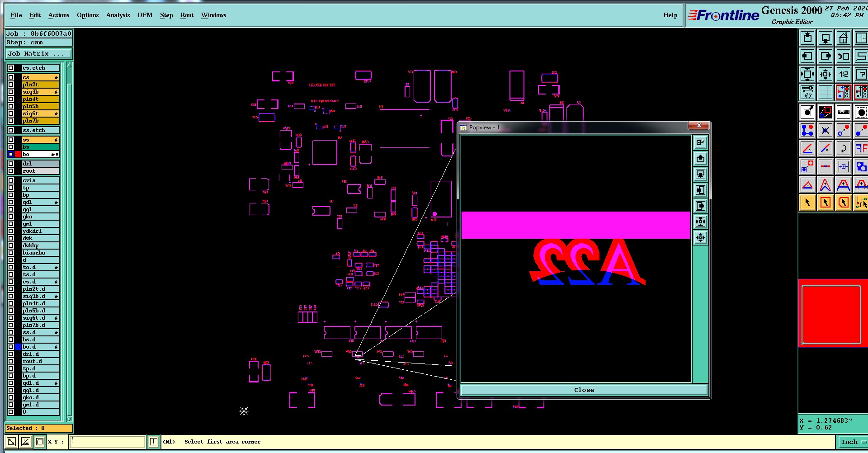Screen dimensions: 868x453
Task: Select the dwkby layer name
Action: 41,245
